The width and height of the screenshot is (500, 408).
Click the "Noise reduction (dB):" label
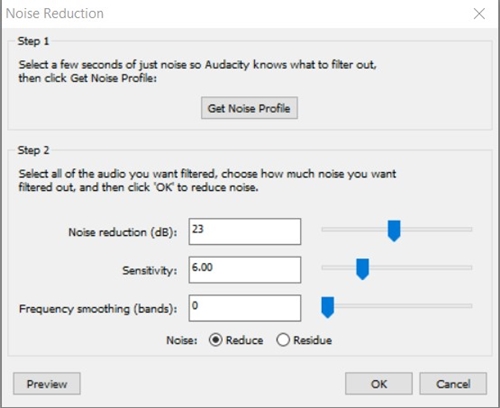click(123, 232)
